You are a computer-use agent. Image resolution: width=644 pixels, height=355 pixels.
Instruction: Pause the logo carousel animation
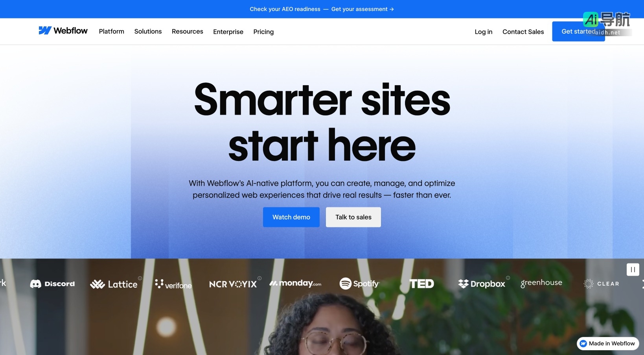pyautogui.click(x=633, y=269)
